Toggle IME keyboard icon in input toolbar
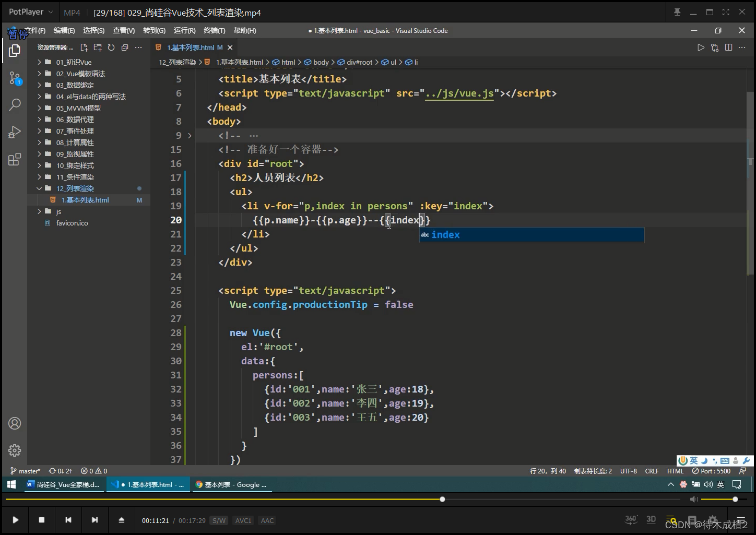This screenshot has height=535, width=756. pyautogui.click(x=725, y=460)
